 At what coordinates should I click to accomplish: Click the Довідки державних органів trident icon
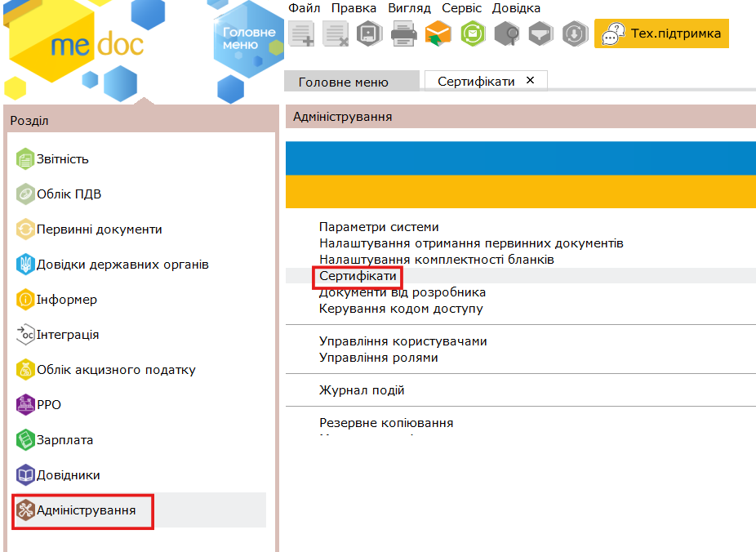tap(25, 265)
